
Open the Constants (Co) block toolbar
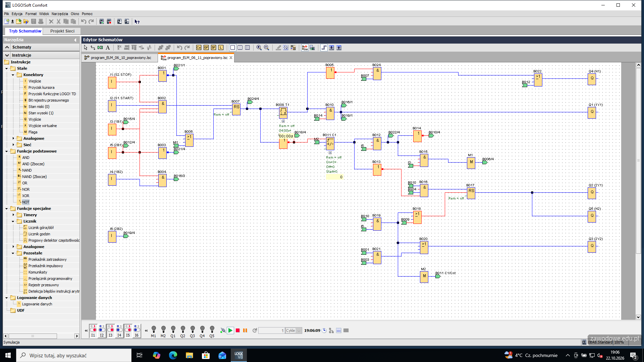pyautogui.click(x=199, y=48)
